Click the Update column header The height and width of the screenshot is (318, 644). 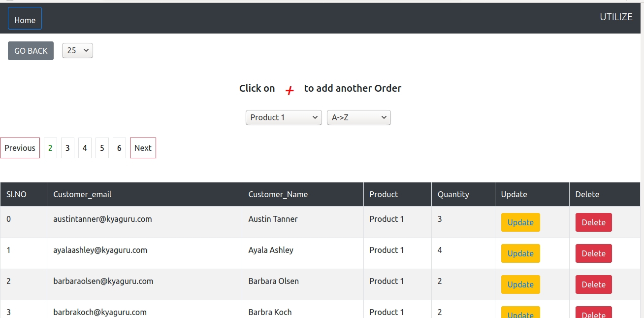pos(532,194)
